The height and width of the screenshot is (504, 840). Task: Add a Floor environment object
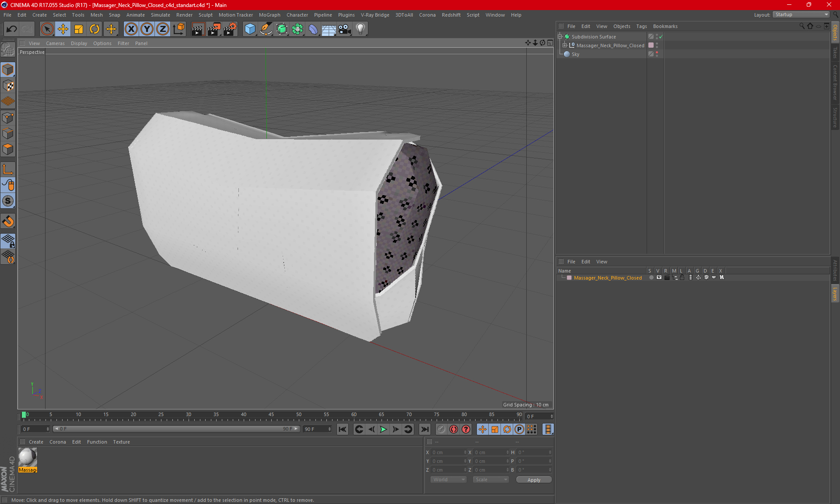[329, 29]
